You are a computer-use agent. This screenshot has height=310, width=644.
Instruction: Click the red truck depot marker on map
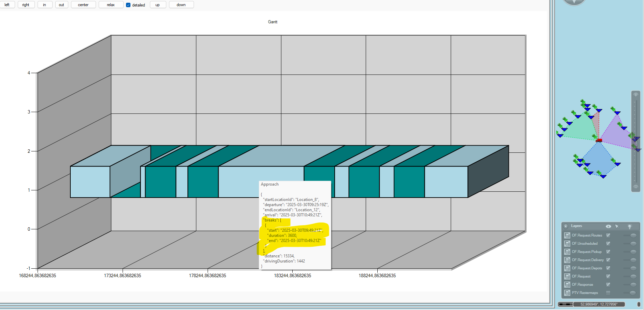(x=599, y=140)
